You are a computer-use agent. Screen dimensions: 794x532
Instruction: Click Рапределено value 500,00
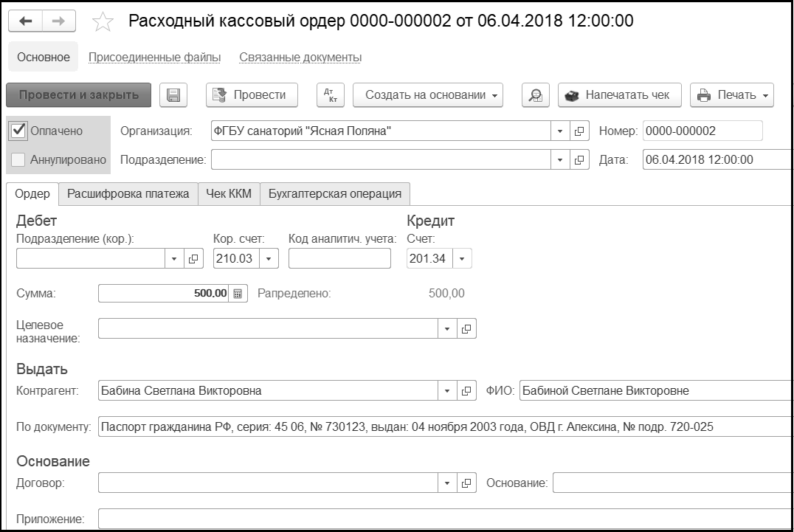(x=446, y=294)
